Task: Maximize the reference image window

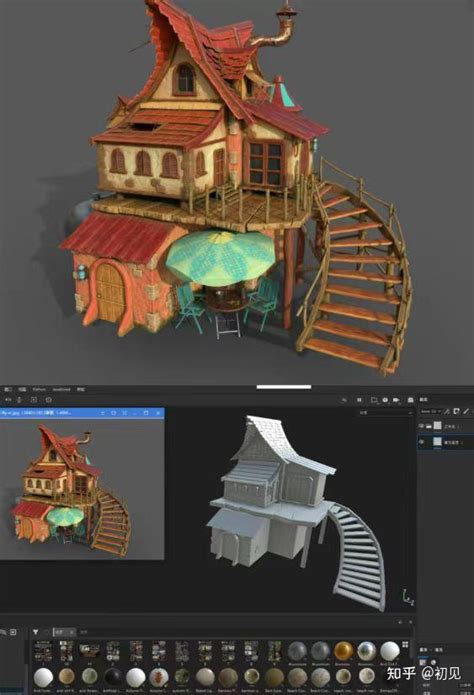Action: coord(146,413)
